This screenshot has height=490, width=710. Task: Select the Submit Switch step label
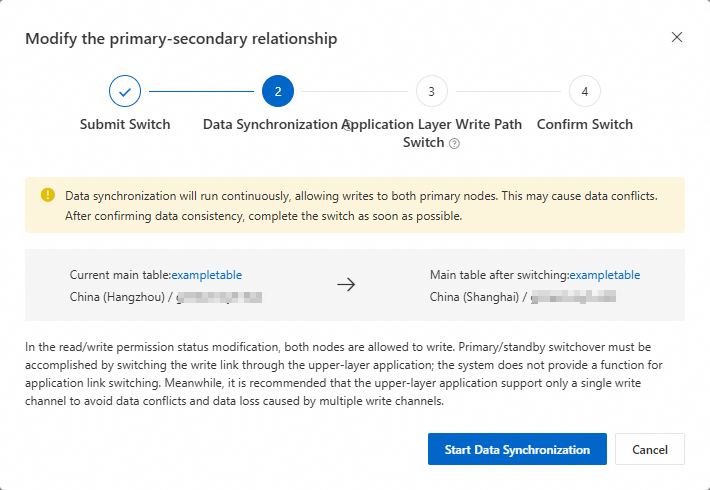(x=125, y=125)
